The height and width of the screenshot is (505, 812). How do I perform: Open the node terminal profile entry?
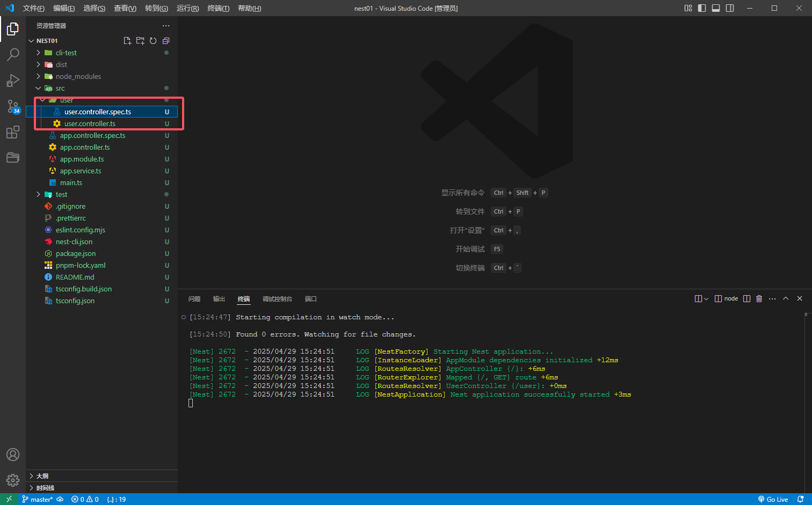coord(726,299)
